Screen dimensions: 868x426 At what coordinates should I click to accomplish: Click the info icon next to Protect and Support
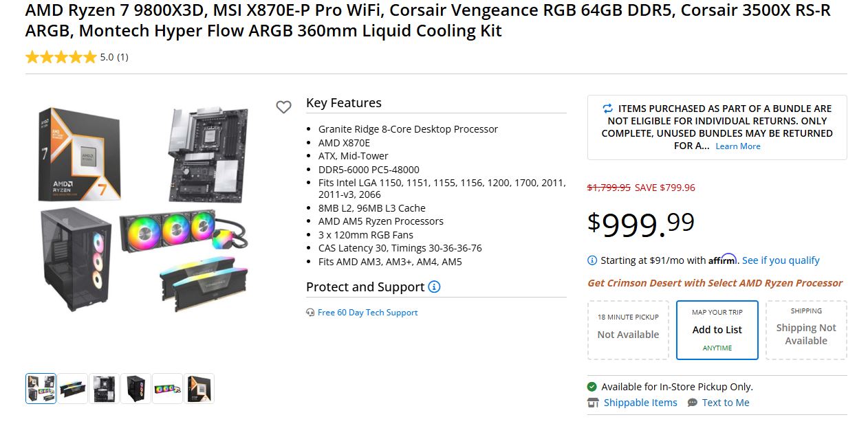(x=433, y=287)
